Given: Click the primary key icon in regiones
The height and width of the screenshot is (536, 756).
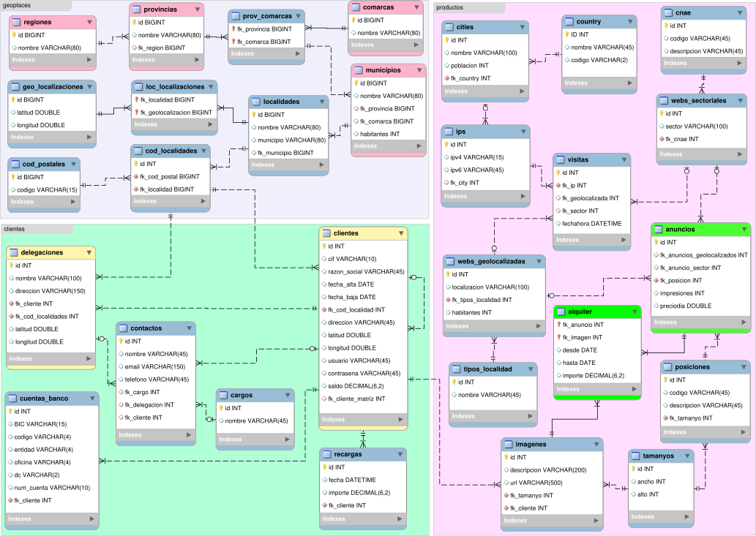Looking at the screenshot, I should [14, 34].
